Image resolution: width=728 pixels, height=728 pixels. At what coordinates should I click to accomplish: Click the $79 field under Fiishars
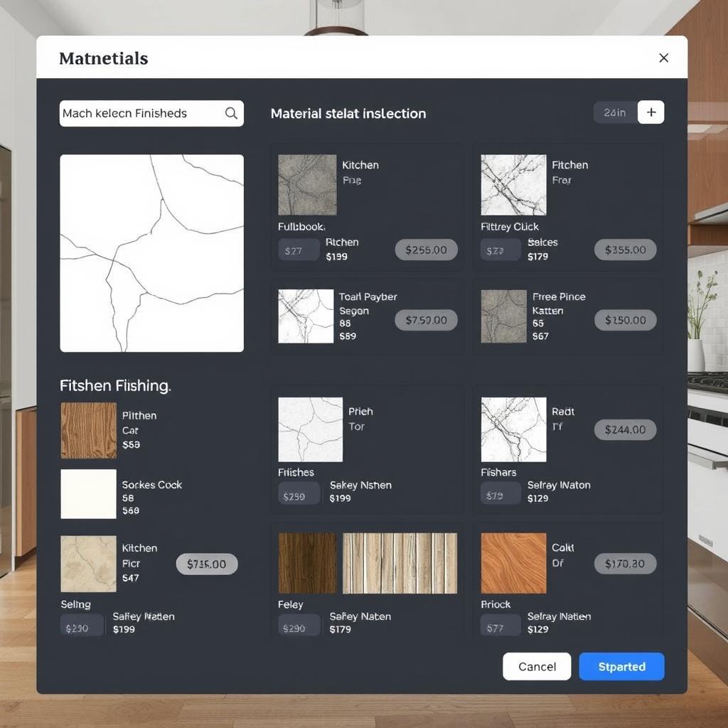(500, 493)
